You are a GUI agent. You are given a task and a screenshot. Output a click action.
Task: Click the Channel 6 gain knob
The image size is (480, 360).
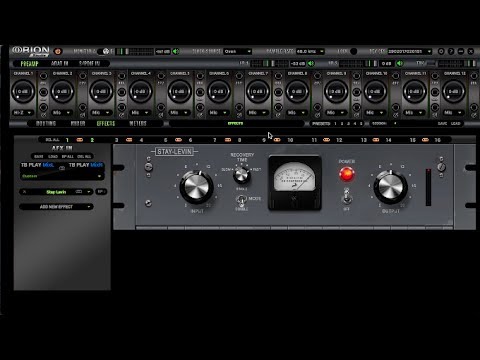219,91
